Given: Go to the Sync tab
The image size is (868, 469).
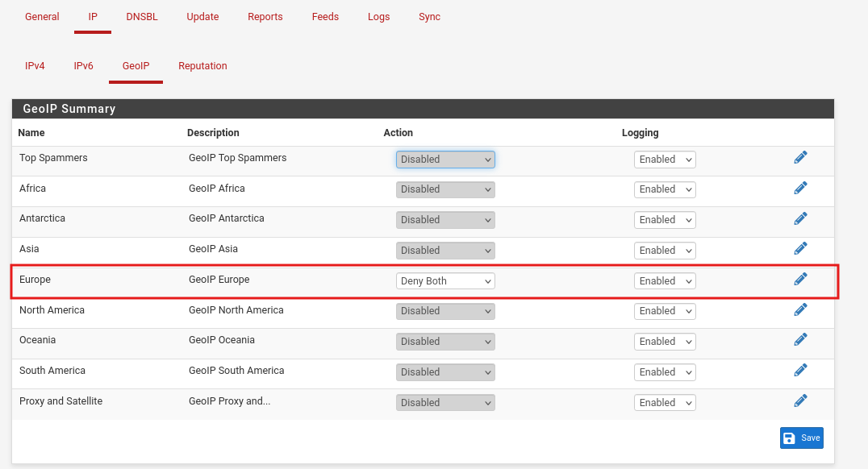Looking at the screenshot, I should coord(430,17).
